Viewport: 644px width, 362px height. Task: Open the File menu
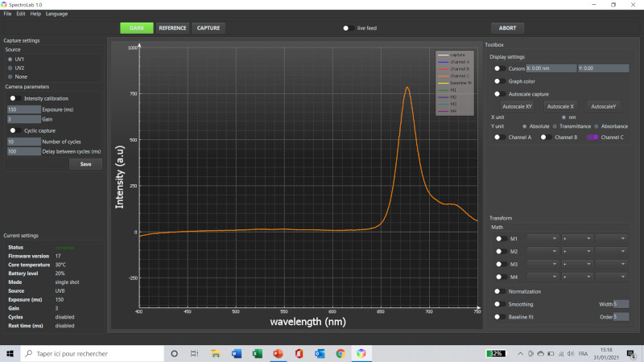click(x=7, y=14)
